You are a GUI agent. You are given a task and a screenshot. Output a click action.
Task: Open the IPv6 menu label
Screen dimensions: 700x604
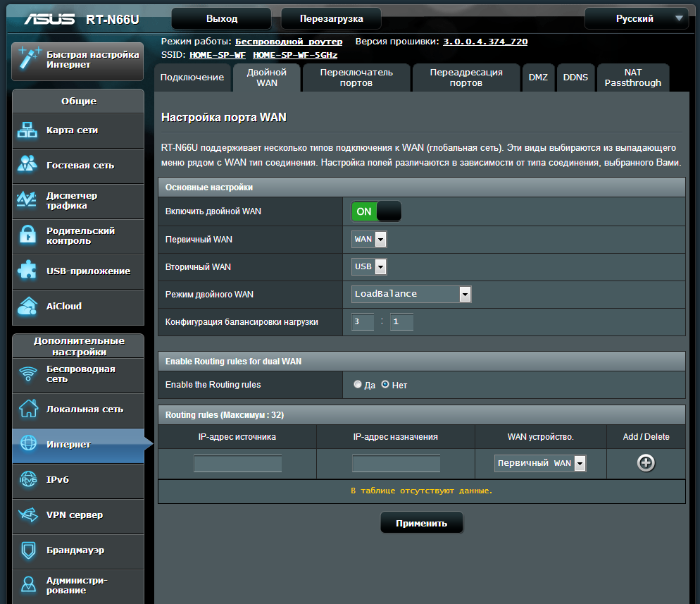coord(58,479)
